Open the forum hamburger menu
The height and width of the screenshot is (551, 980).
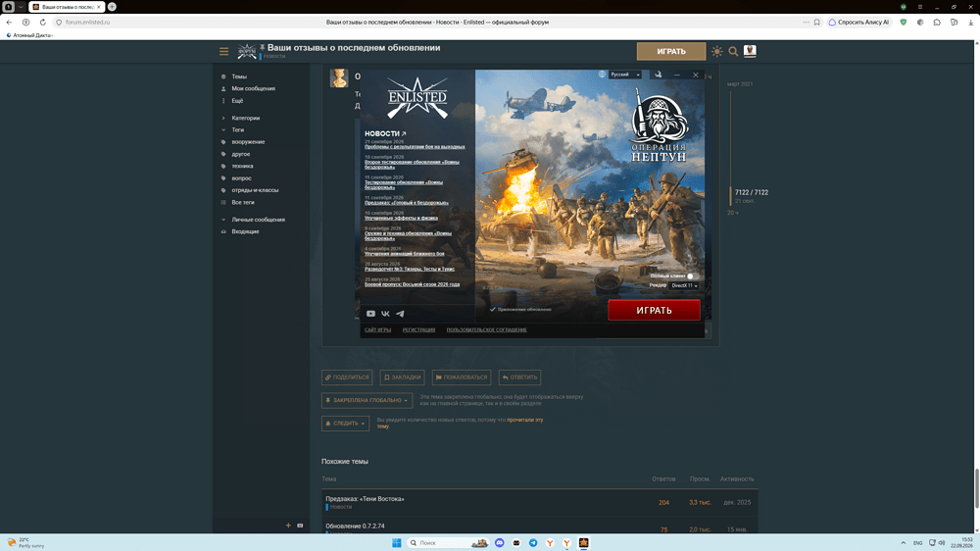click(223, 51)
